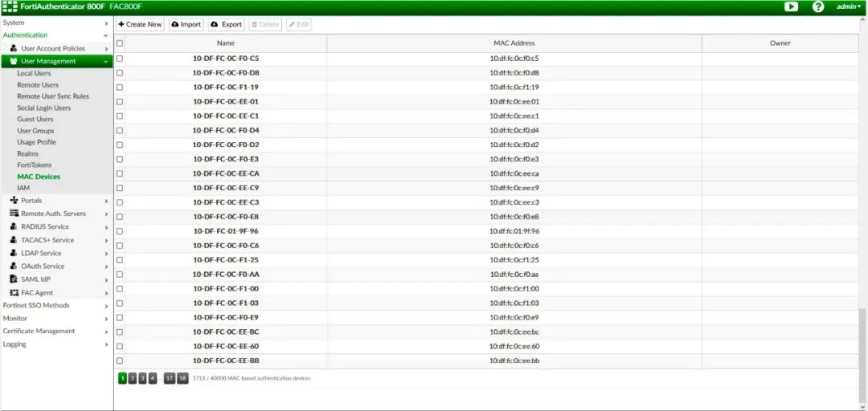This screenshot has width=868, height=411.
Task: Click MAC address 10:df:fc:0c:ee:c1
Action: click(x=514, y=116)
